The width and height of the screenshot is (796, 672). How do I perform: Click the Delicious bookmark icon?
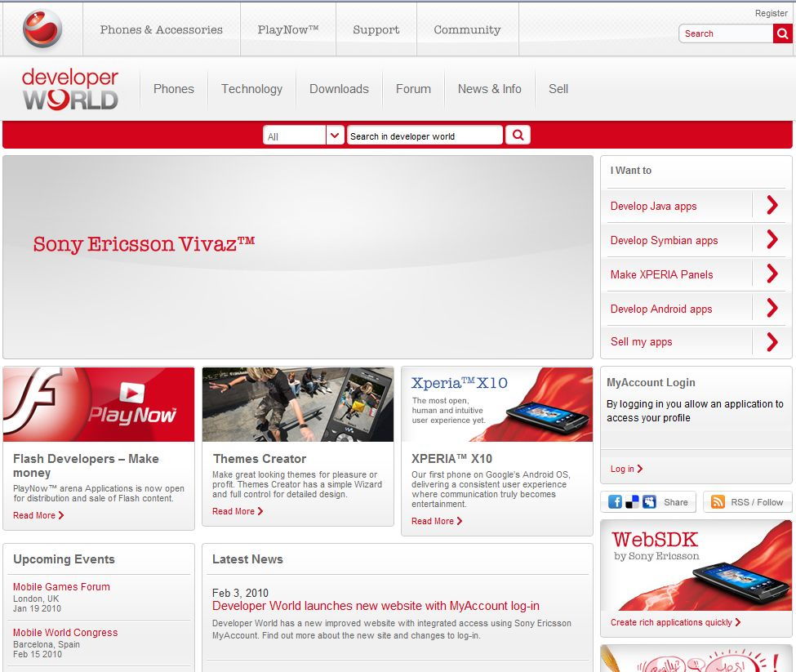coord(632,502)
